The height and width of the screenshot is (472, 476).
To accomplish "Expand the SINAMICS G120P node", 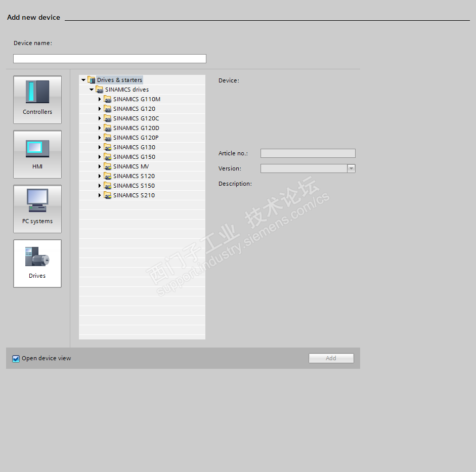I will [x=100, y=138].
